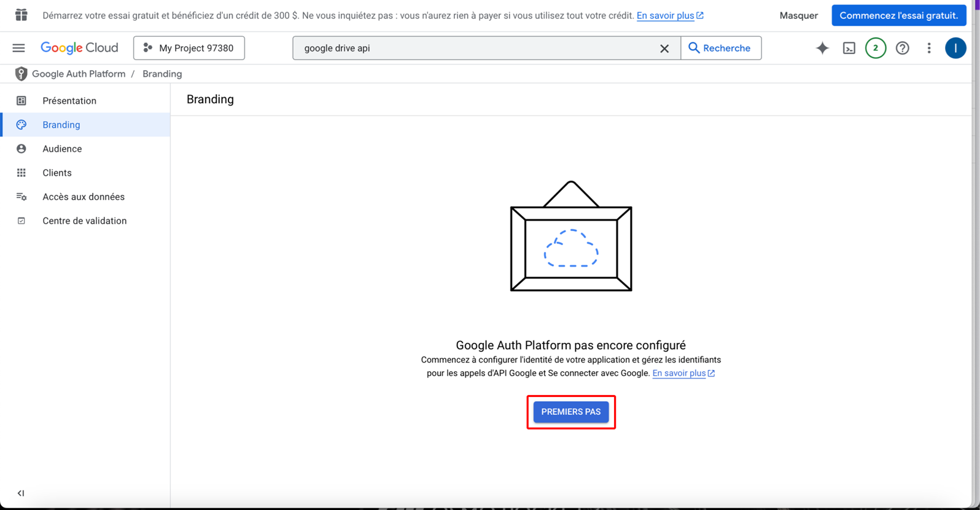Open En savoir plus link below description
980x510 pixels.
point(679,373)
